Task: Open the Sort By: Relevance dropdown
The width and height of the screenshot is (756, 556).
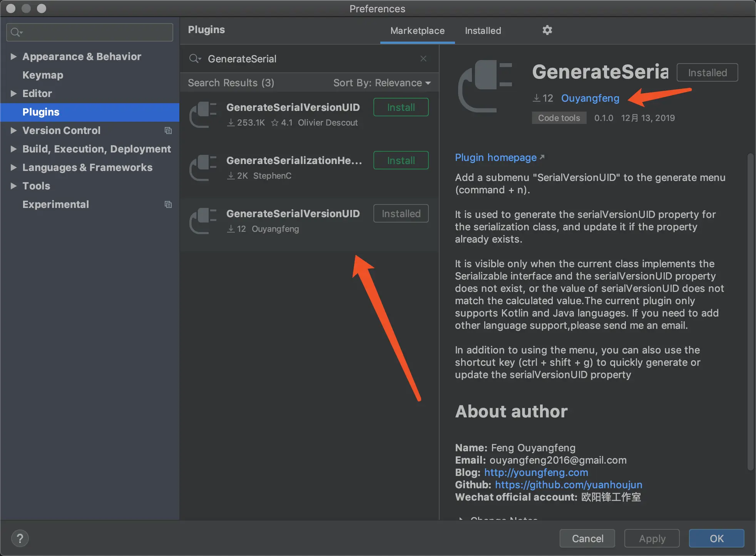Action: click(x=381, y=83)
